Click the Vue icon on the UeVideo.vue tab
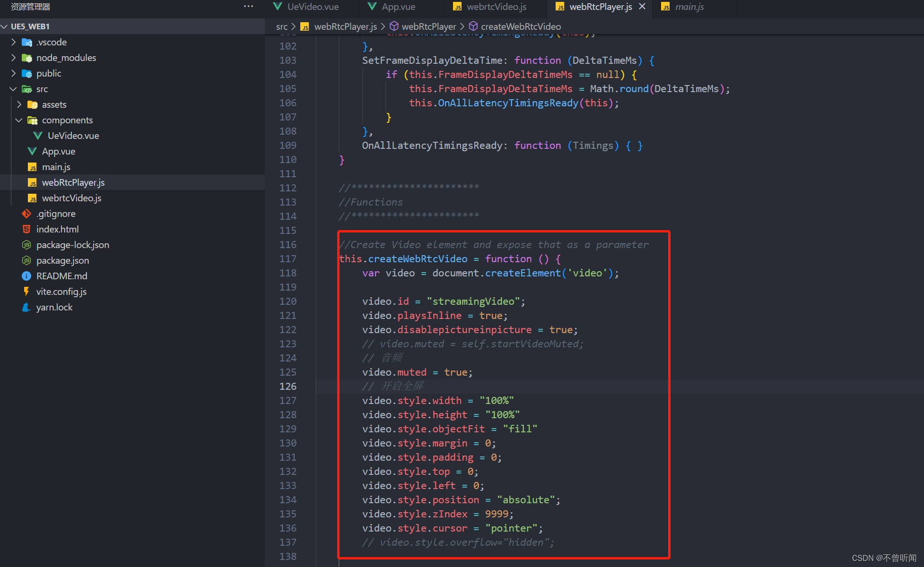This screenshot has height=567, width=924. (277, 7)
